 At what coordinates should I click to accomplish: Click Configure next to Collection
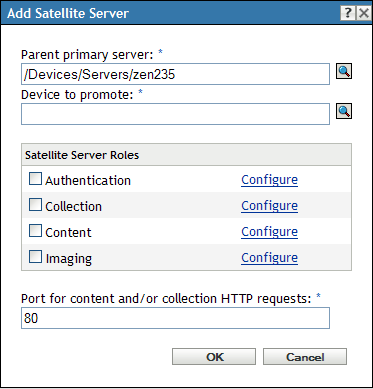269,206
